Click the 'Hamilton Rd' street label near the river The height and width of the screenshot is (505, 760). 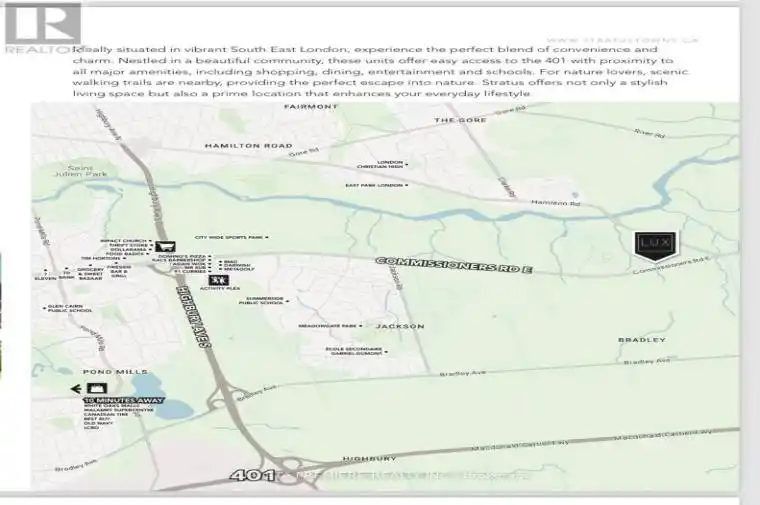pos(555,203)
